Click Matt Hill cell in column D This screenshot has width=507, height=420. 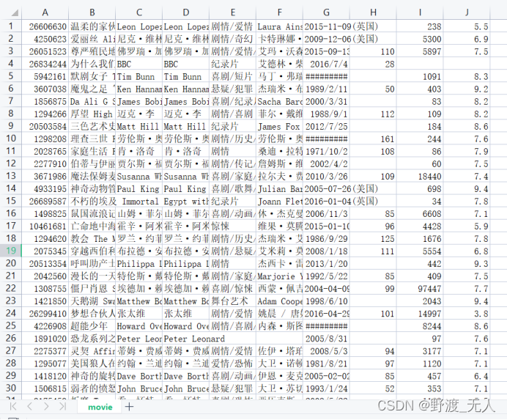point(185,127)
